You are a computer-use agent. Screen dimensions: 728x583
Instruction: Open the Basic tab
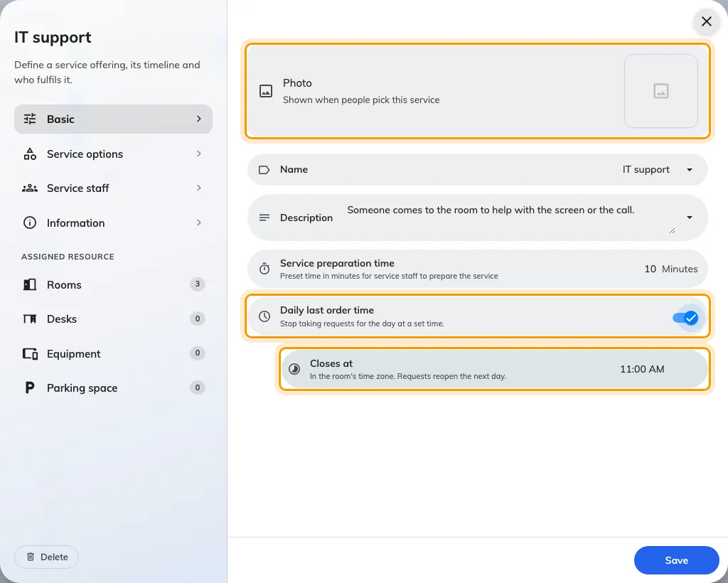pos(113,119)
